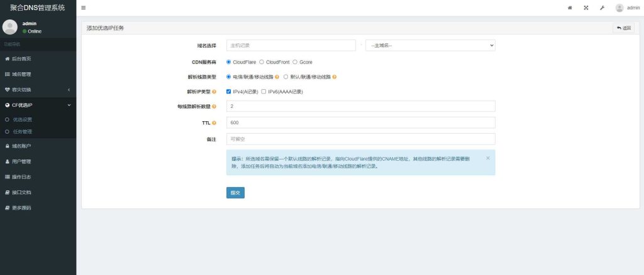Focus the 主机记录 host record field

click(291, 45)
